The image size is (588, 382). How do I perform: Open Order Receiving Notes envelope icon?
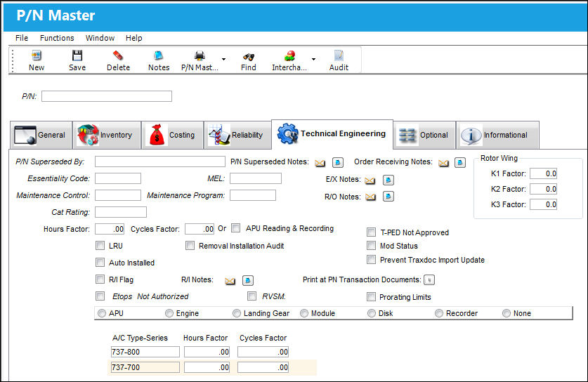[443, 163]
